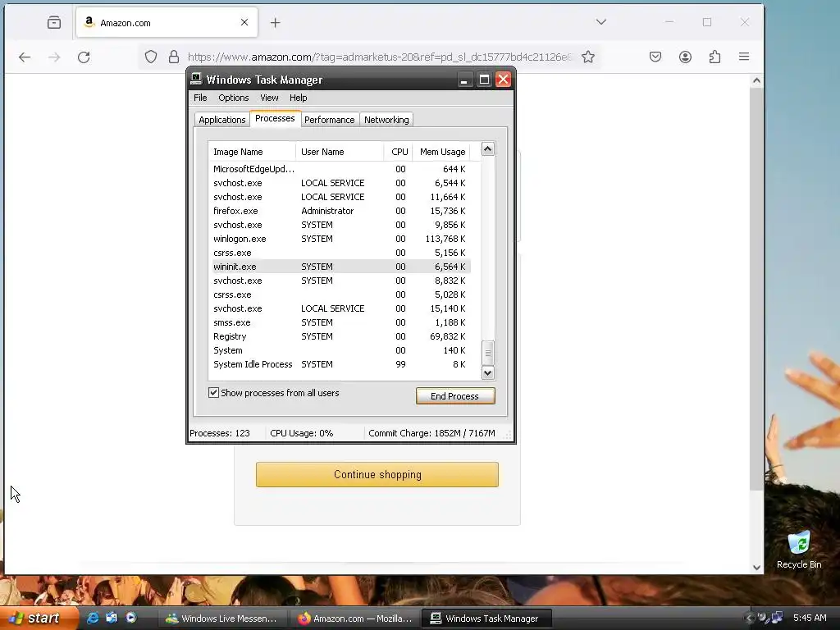Open Firefox account icon

click(685, 57)
